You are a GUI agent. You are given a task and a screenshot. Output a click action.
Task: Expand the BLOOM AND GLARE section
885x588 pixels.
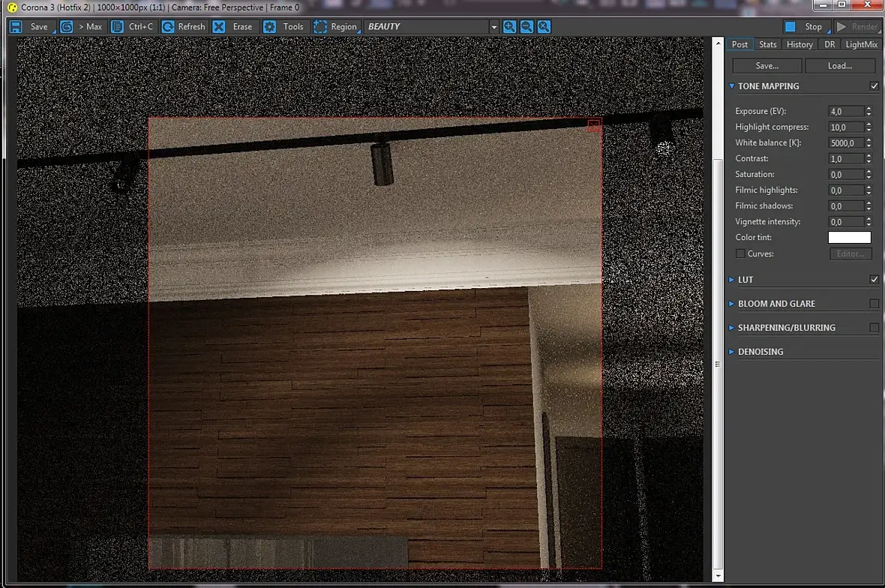(732, 304)
